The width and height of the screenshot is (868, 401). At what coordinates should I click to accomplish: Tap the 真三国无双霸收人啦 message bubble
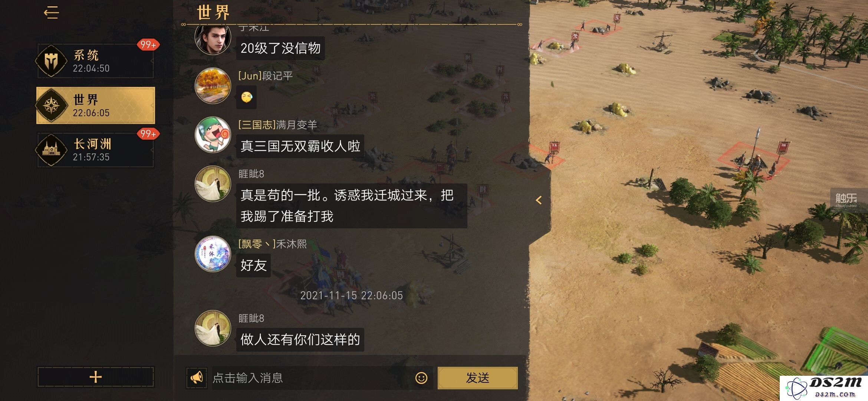[x=300, y=146]
